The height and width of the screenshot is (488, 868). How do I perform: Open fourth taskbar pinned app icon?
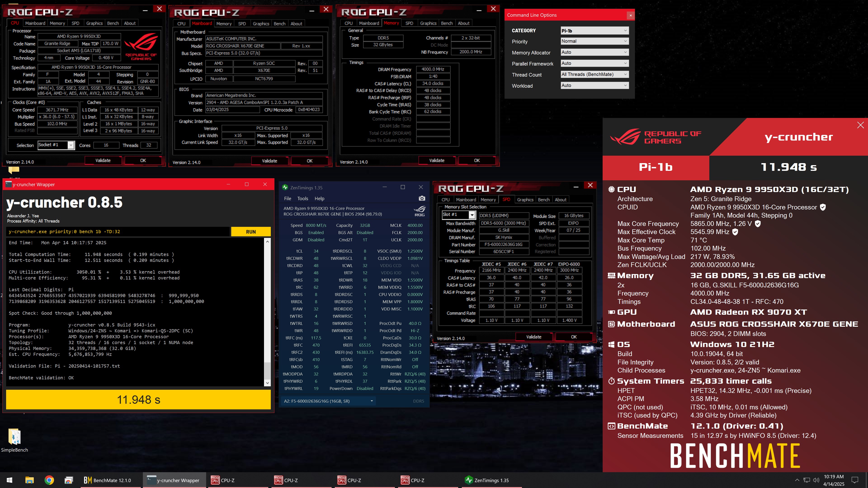pos(69,480)
